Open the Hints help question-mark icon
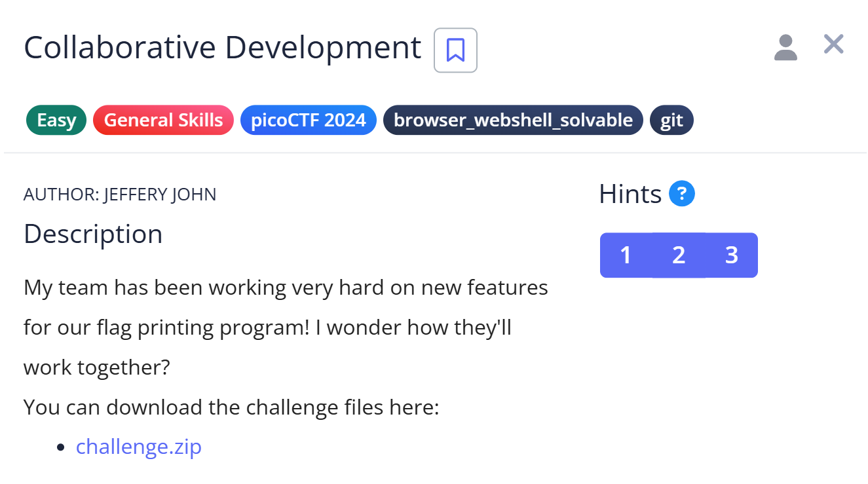 point(682,194)
